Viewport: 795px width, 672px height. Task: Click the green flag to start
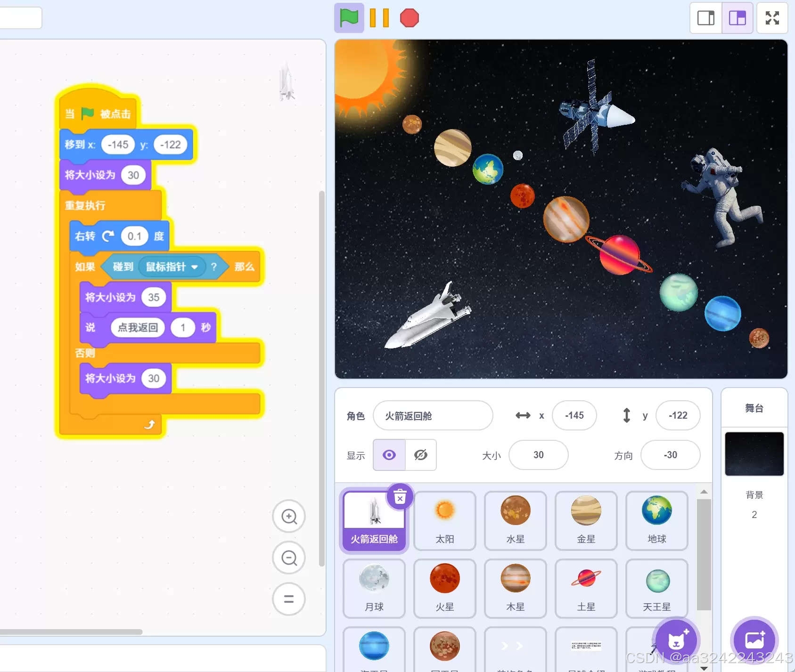(349, 18)
